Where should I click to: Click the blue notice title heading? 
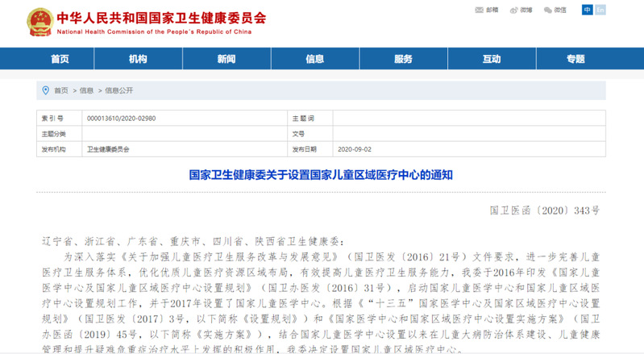click(x=322, y=173)
